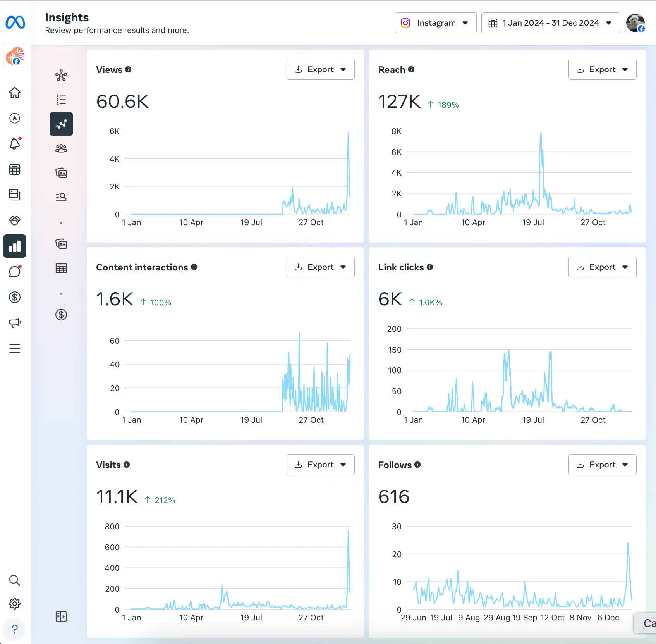
Task: Select the Results line chart tab
Action: point(61,124)
